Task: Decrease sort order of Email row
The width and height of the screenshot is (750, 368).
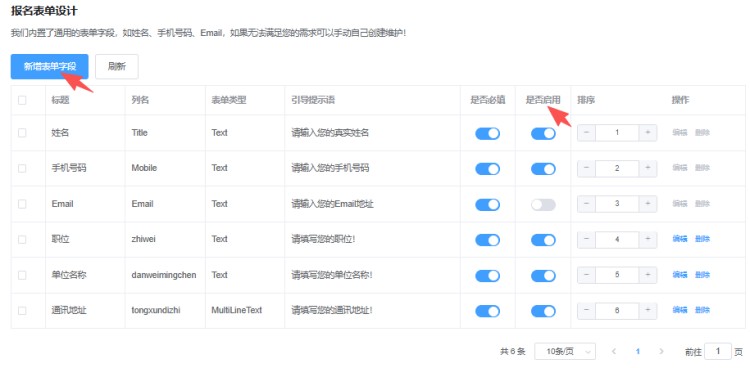Action: 586,204
